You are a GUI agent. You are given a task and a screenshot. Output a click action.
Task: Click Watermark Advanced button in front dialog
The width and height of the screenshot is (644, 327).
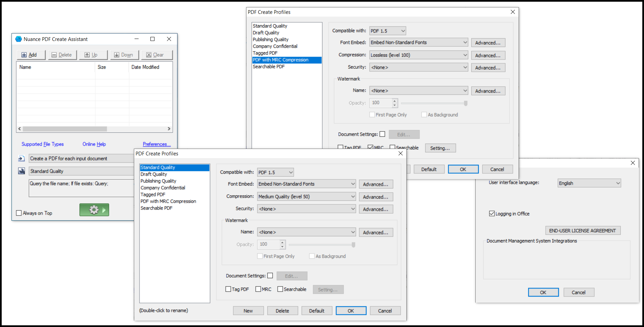click(376, 233)
